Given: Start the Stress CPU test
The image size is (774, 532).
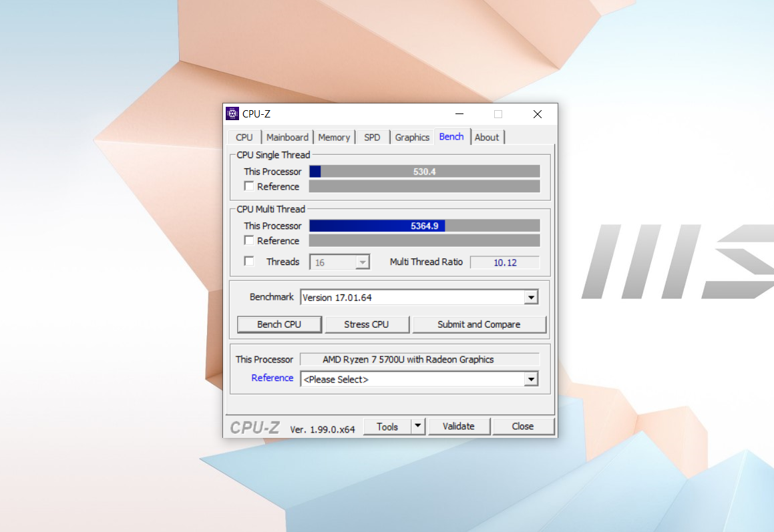Looking at the screenshot, I should (x=366, y=324).
